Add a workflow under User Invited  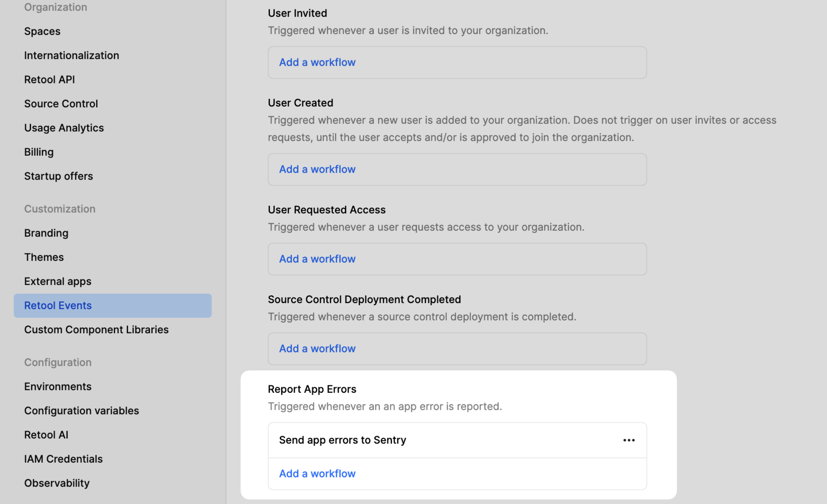click(x=317, y=62)
